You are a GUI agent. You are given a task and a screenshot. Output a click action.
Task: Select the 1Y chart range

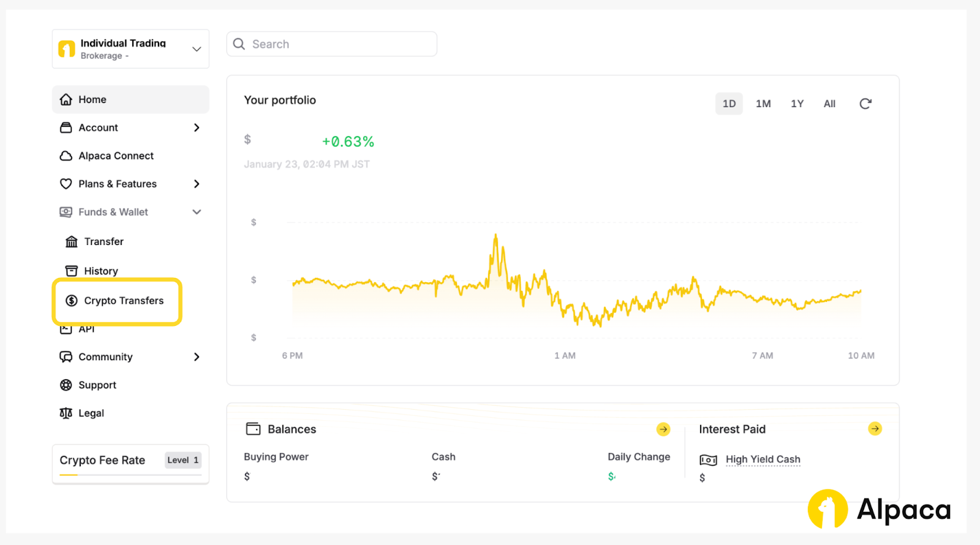tap(796, 104)
